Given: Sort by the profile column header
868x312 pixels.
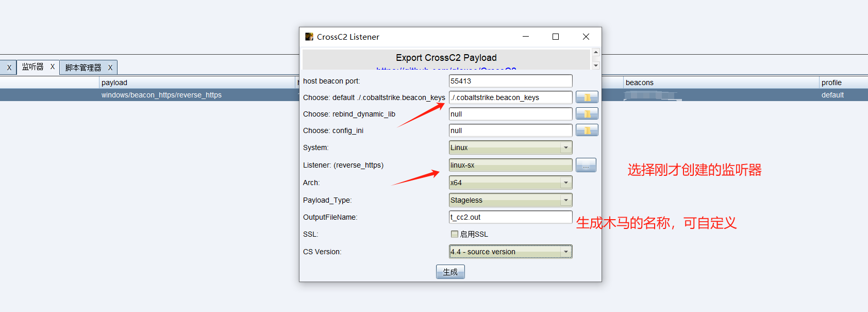Looking at the screenshot, I should [x=844, y=83].
